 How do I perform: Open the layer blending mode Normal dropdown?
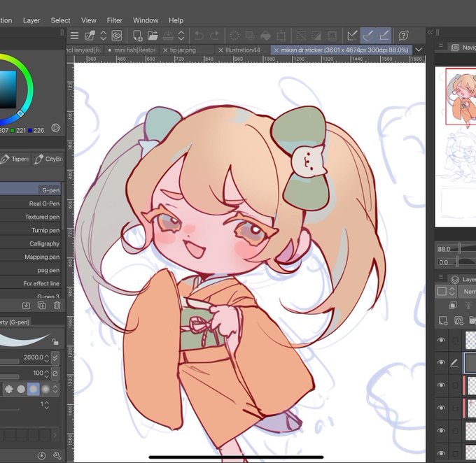pos(467,292)
